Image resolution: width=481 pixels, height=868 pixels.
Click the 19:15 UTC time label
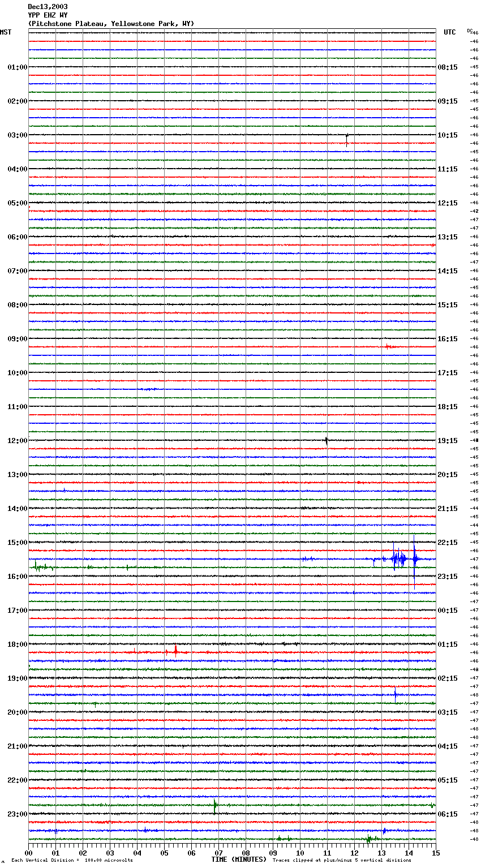coord(448,441)
